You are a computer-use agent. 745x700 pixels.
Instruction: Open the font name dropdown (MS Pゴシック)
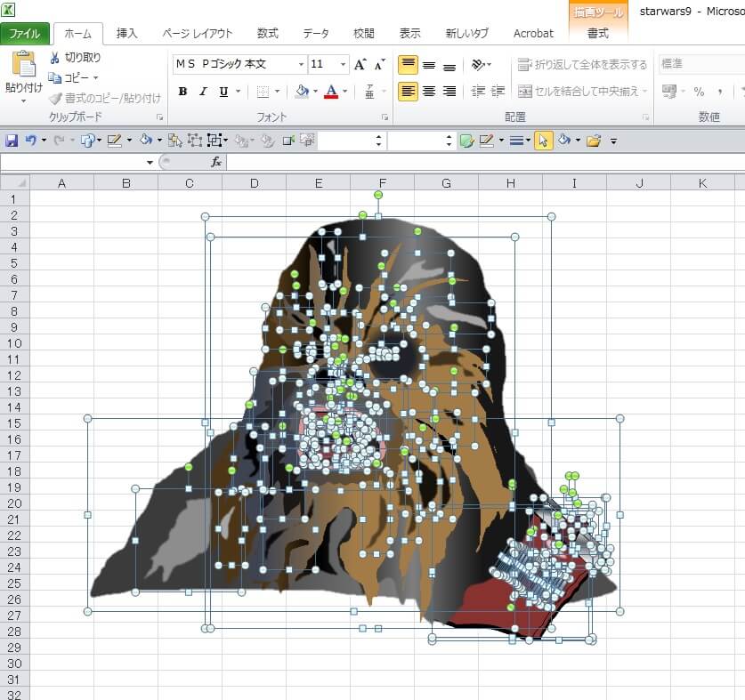[x=301, y=64]
